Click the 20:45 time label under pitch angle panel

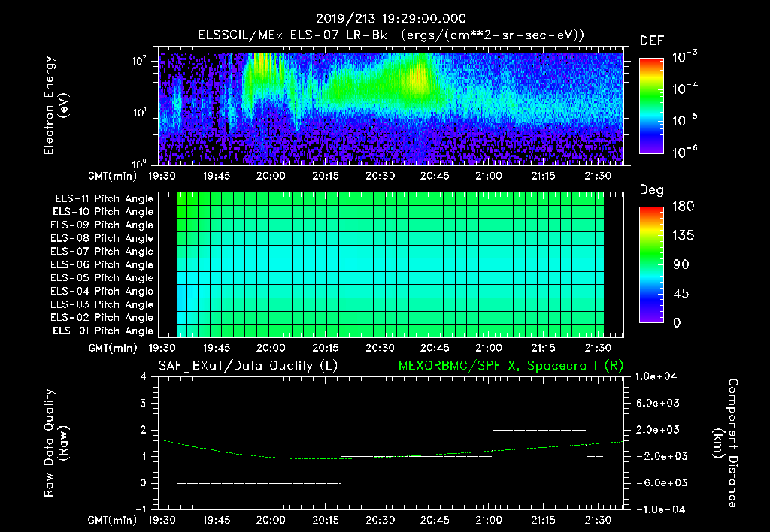point(434,348)
